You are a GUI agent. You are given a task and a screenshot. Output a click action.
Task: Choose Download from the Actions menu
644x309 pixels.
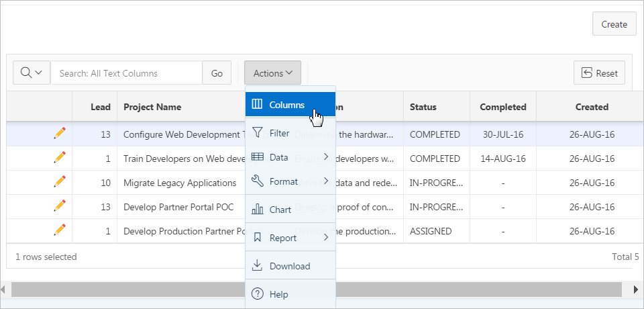(290, 266)
